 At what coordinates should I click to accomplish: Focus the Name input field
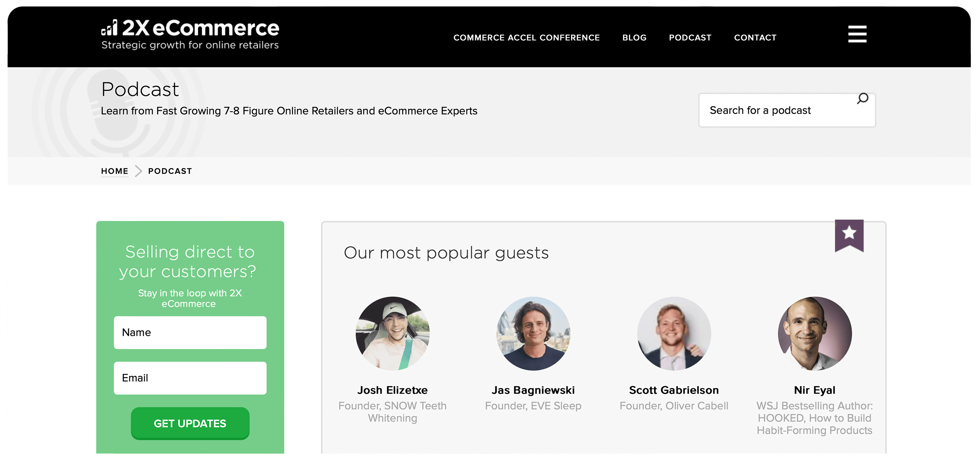tap(190, 332)
